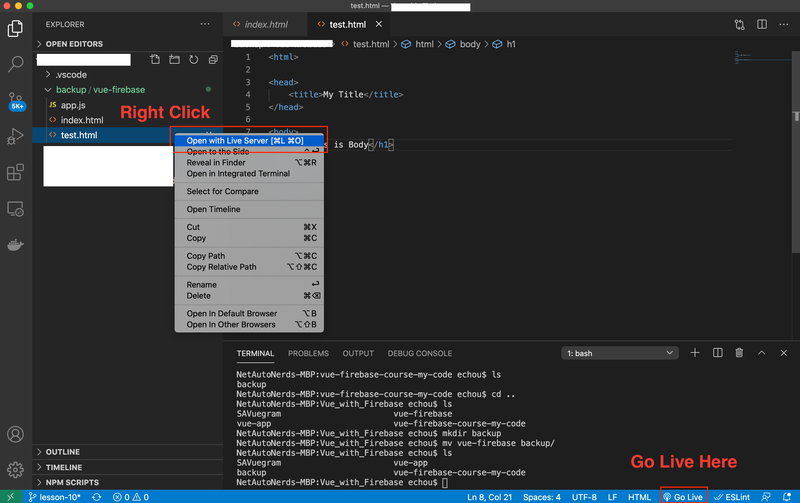Select Open with Live Server menu item
Image resolution: width=800 pixels, height=503 pixels.
pos(245,141)
